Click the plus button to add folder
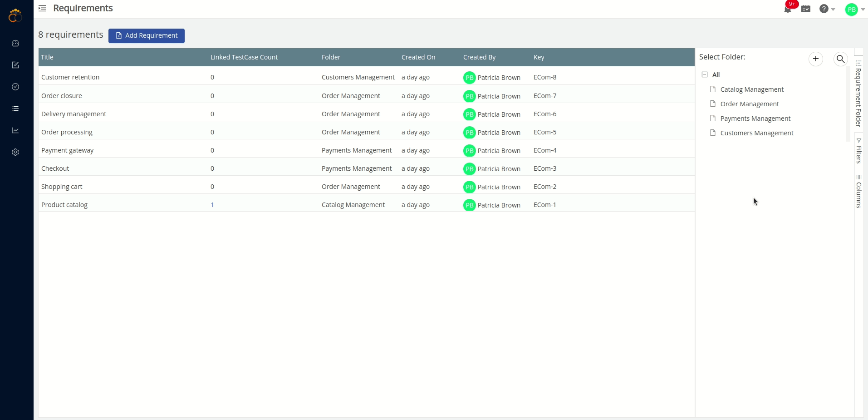This screenshot has width=868, height=420. (x=816, y=59)
